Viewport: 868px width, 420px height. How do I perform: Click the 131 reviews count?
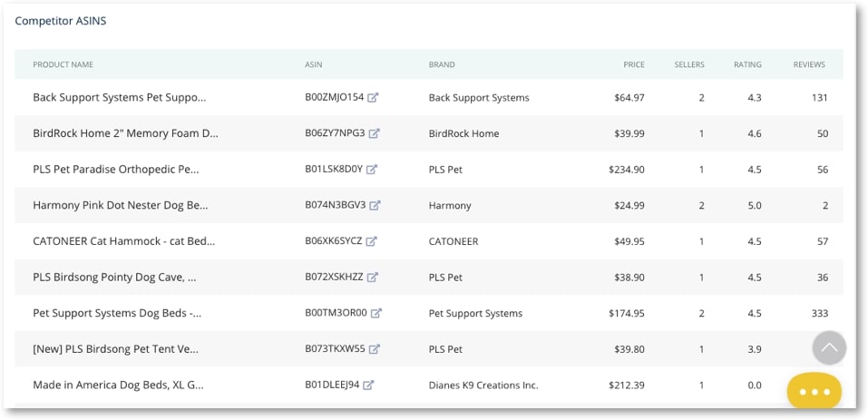coord(819,98)
